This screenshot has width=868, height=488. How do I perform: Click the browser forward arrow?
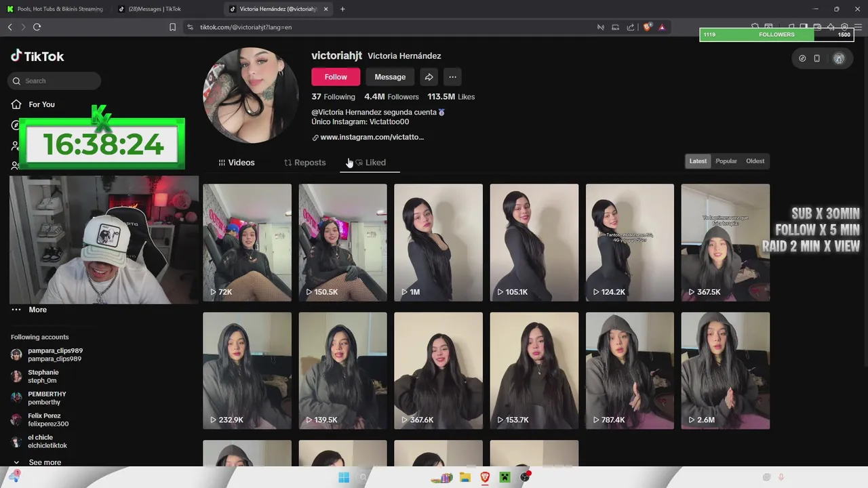(x=23, y=27)
